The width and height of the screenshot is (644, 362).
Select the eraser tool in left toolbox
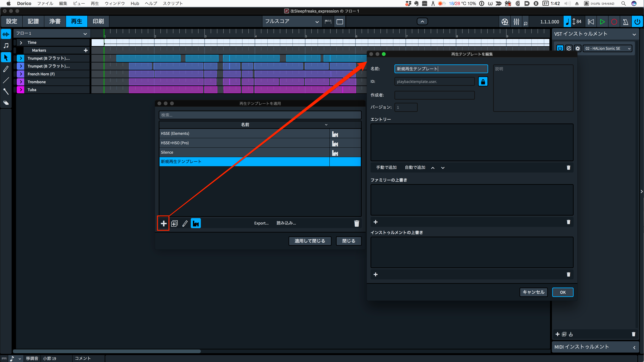tap(6, 103)
